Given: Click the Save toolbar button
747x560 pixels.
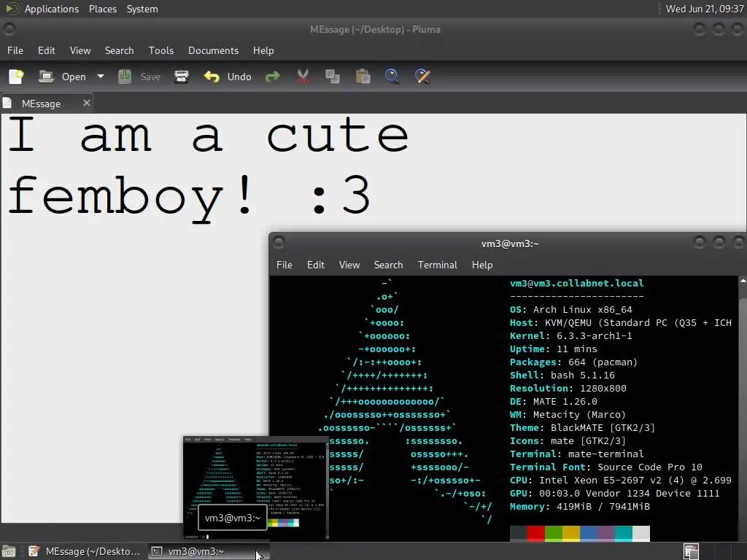Looking at the screenshot, I should [139, 77].
